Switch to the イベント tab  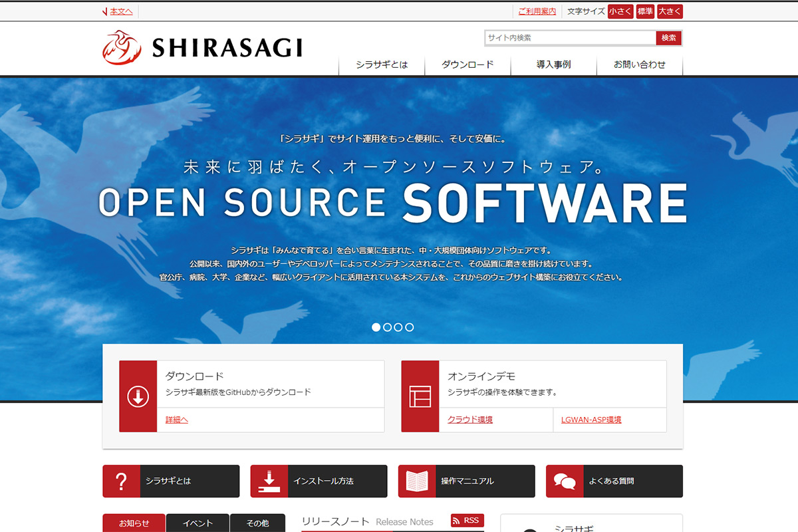[198, 523]
